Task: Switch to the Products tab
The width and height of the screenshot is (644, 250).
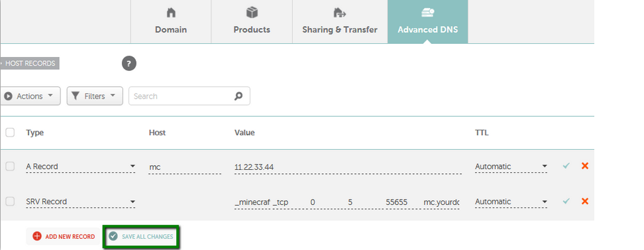Action: point(252,21)
